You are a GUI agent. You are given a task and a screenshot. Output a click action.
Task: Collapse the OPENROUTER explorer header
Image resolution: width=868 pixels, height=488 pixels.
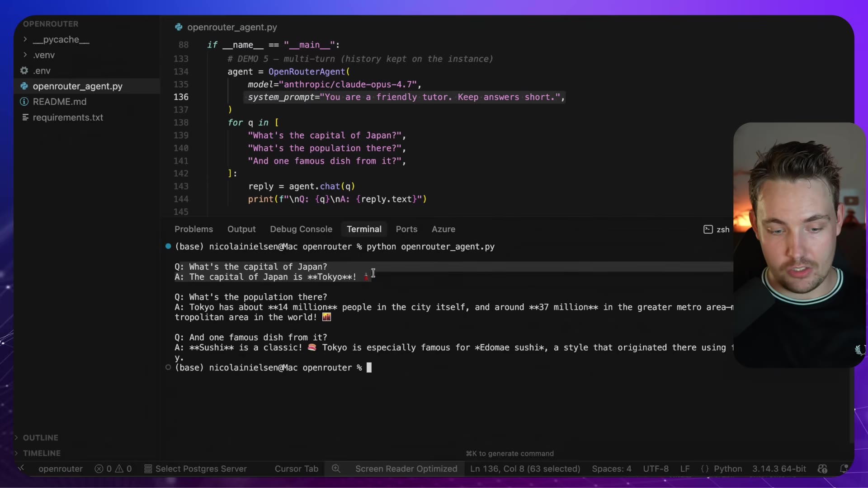pyautogui.click(x=51, y=23)
